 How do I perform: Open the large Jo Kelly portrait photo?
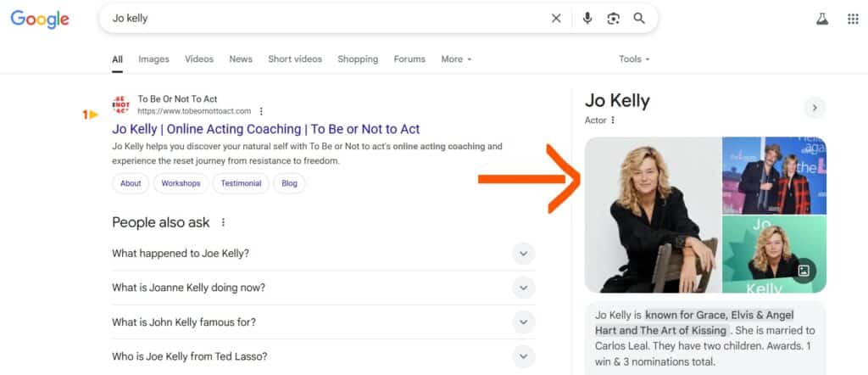(654, 215)
